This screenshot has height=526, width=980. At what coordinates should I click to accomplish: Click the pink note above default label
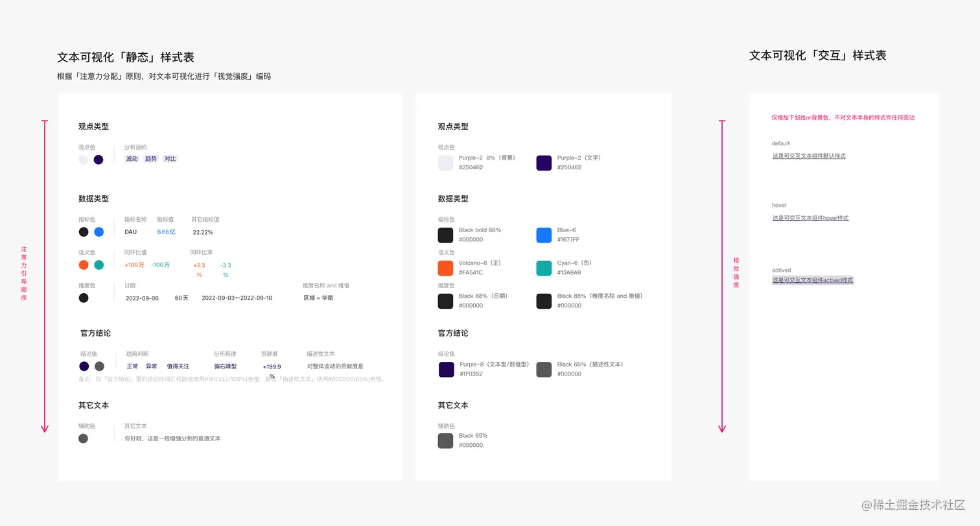[x=843, y=118]
